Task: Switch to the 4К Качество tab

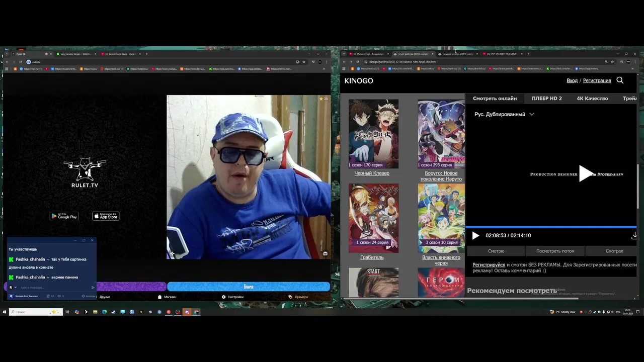Action: [592, 99]
